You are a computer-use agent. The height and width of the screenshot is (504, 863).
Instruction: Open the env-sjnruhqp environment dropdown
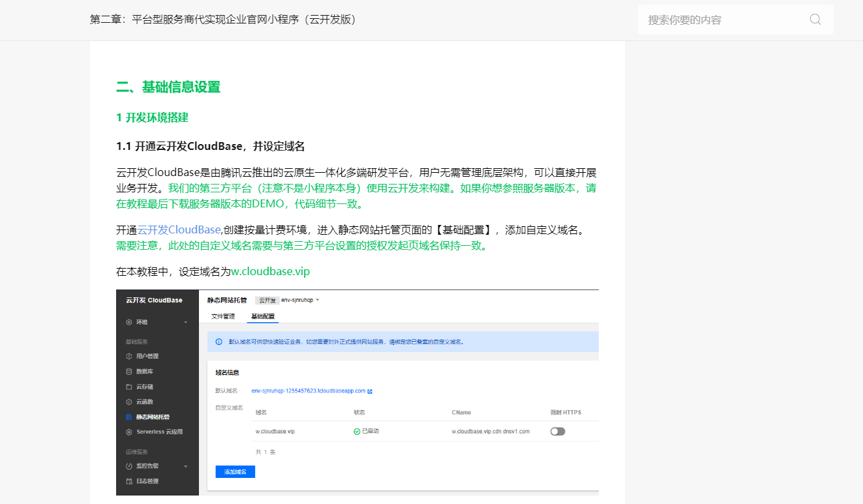(x=300, y=300)
